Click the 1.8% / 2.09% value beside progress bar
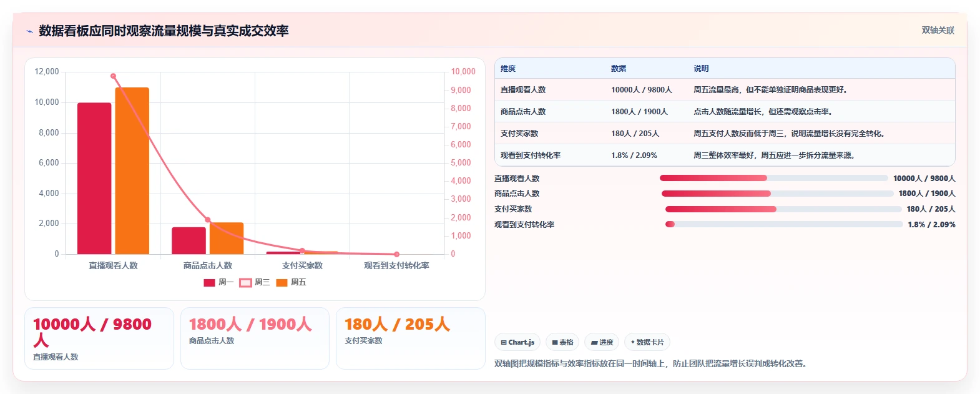Viewport: 980px width, 394px height. tap(931, 225)
